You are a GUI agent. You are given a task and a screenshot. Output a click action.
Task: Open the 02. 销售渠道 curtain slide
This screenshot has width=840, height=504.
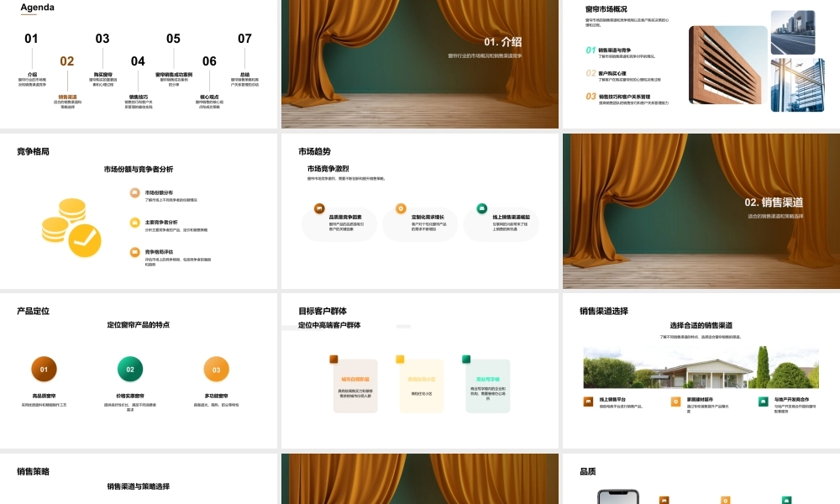[x=701, y=211]
